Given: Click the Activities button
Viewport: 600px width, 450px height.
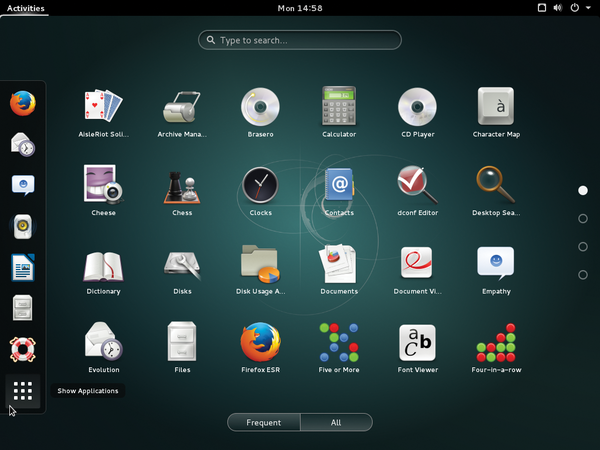Looking at the screenshot, I should [26, 8].
